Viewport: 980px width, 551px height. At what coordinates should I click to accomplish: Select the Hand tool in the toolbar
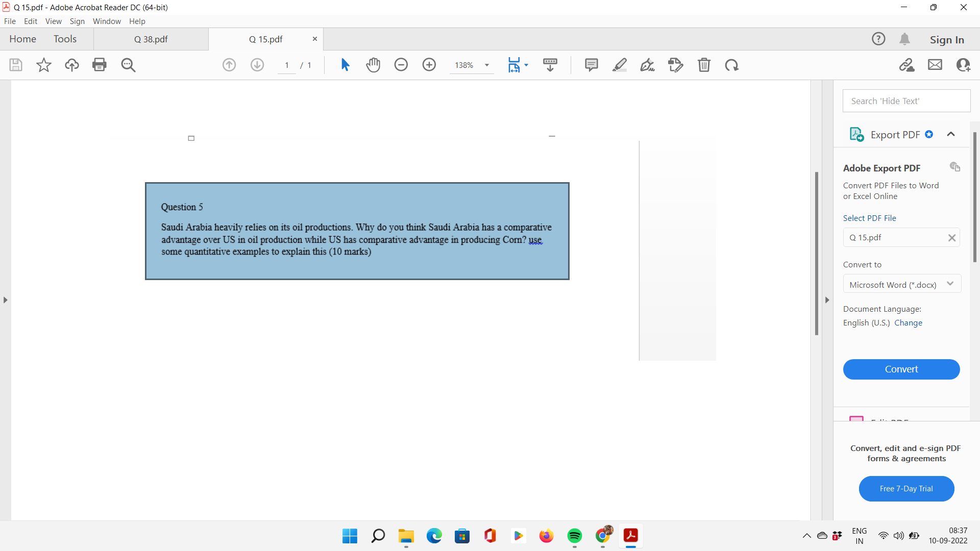[x=374, y=65]
